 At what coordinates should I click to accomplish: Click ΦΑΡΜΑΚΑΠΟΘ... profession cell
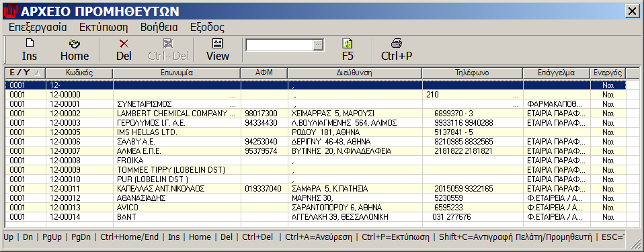point(554,104)
